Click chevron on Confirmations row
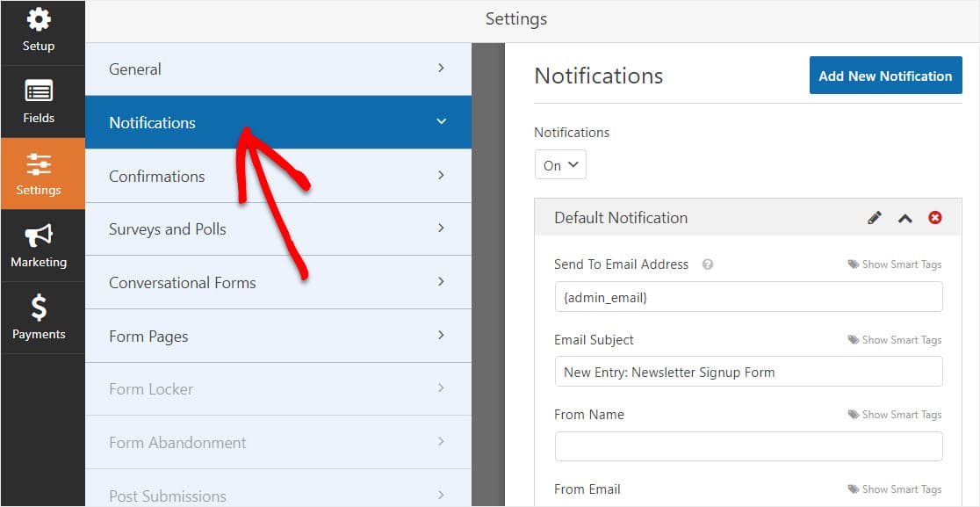The height and width of the screenshot is (507, 980). click(441, 174)
